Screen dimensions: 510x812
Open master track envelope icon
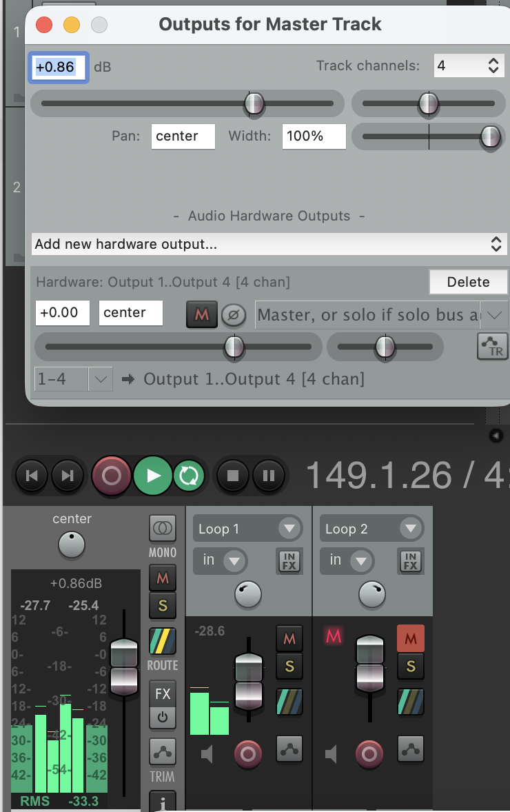pos(163,751)
